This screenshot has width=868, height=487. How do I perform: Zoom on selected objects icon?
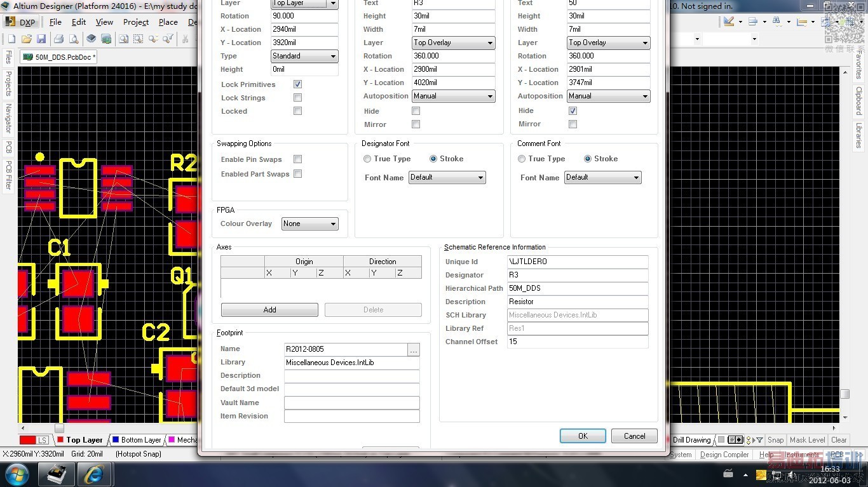154,39
